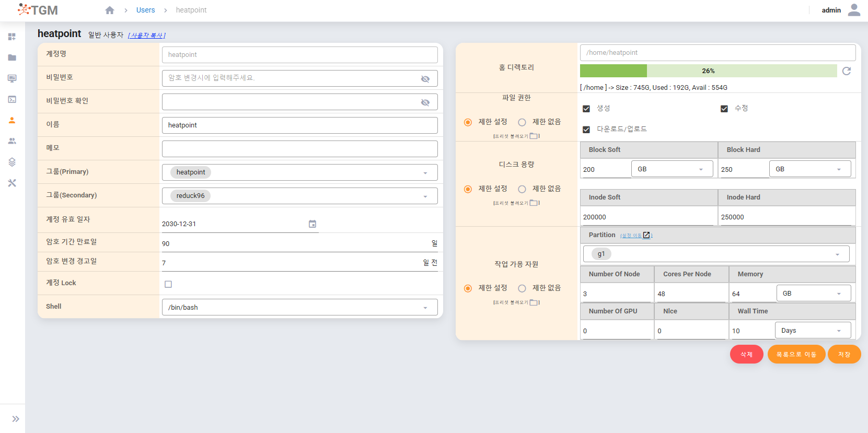Screen dimensions: 868x433
Task: Refresh home directory usage
Action: click(847, 71)
